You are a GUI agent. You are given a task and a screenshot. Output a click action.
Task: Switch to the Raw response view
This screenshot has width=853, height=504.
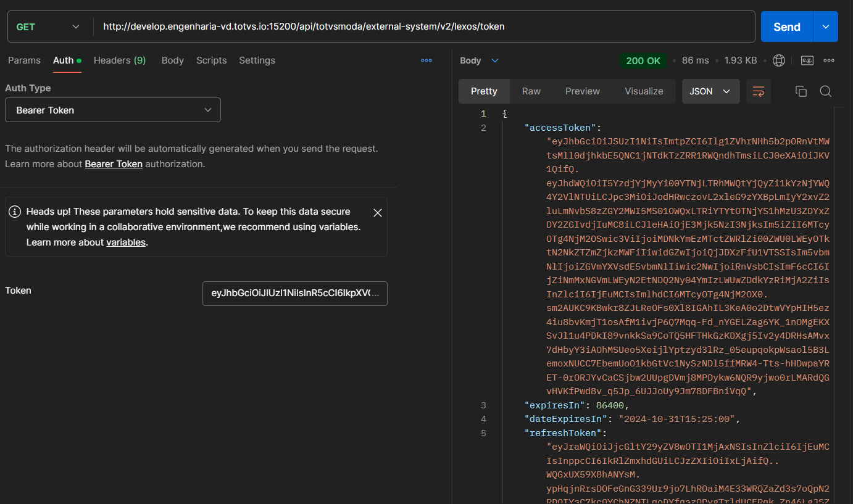coord(531,91)
